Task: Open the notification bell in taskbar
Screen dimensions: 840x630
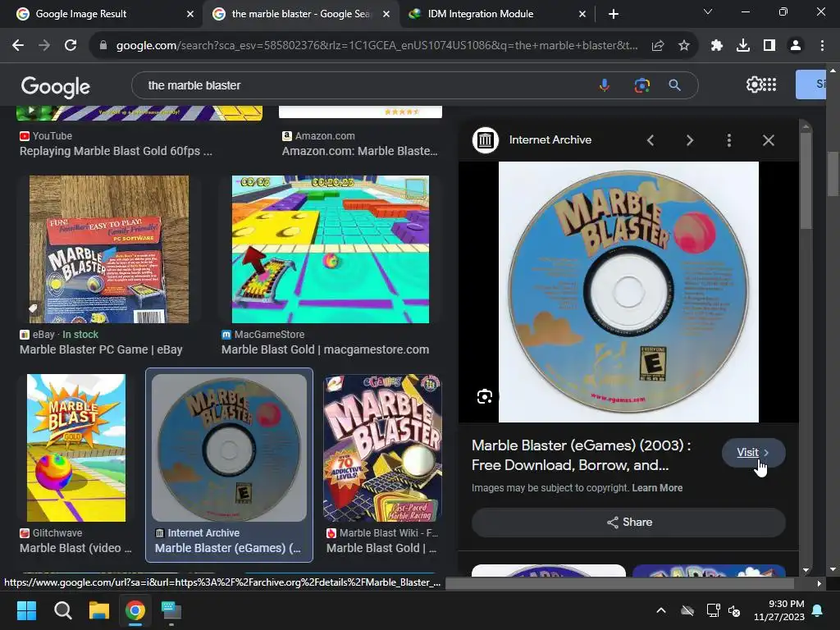Action: point(818,610)
